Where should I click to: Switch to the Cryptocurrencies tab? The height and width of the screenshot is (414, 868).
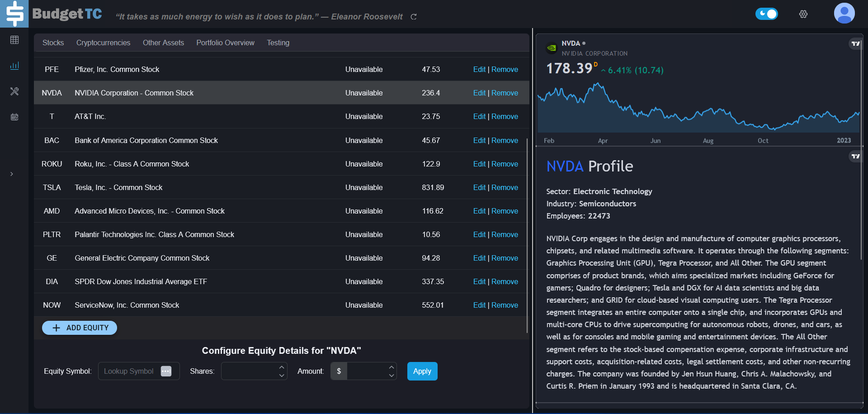(x=103, y=43)
